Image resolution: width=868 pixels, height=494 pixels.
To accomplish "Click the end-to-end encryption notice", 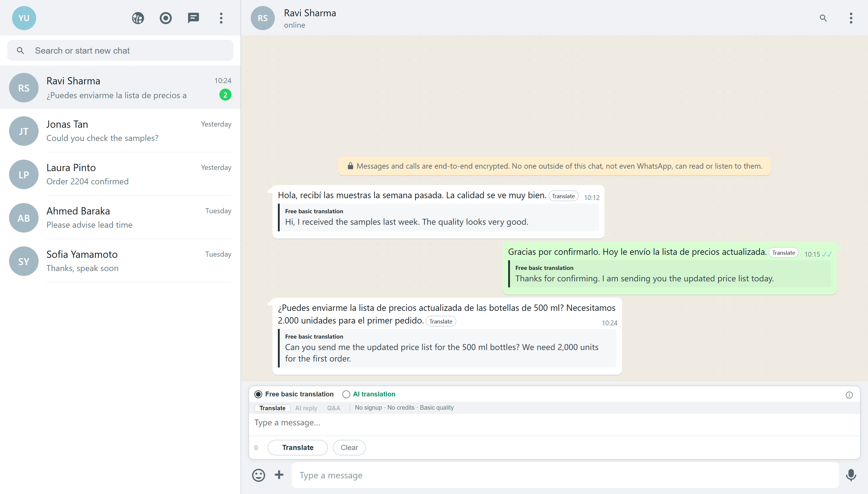I will (554, 166).
